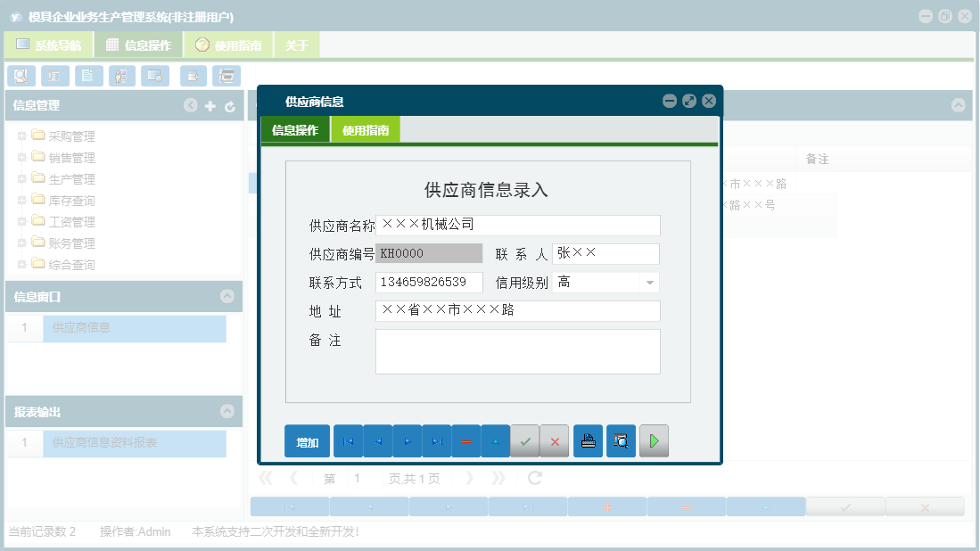The width and height of the screenshot is (980, 551).
Task: Go to previous record in dialog navigator
Action: click(378, 441)
